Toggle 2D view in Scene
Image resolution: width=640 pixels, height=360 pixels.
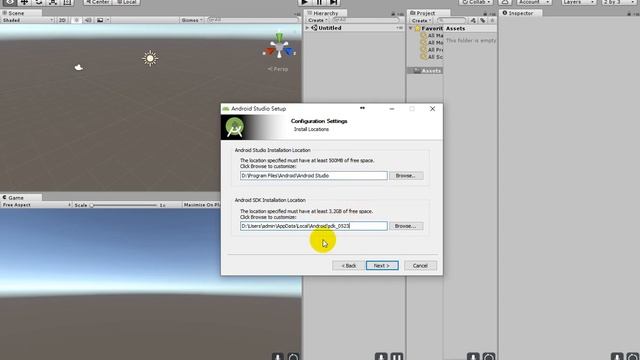62,20
